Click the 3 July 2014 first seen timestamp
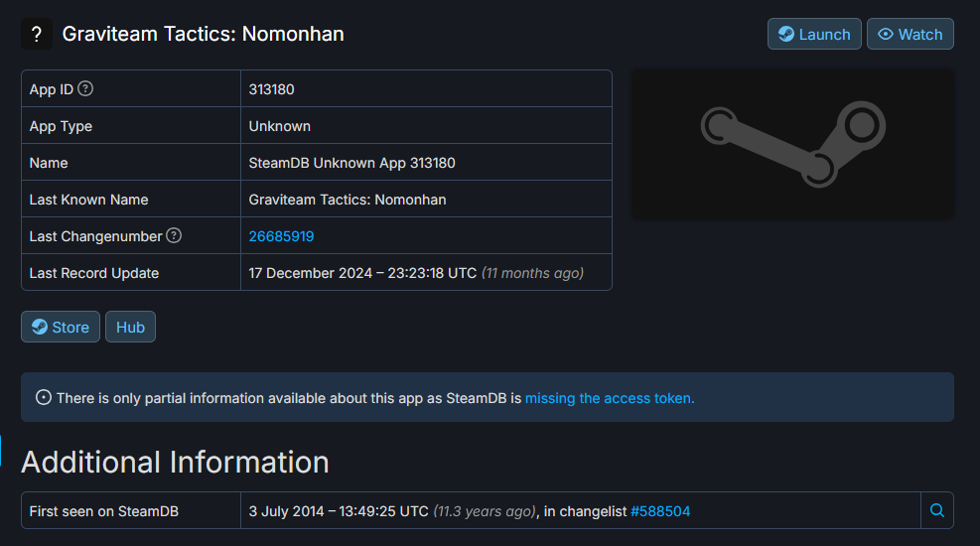Viewport: 980px width, 546px height. pyautogui.click(x=339, y=511)
